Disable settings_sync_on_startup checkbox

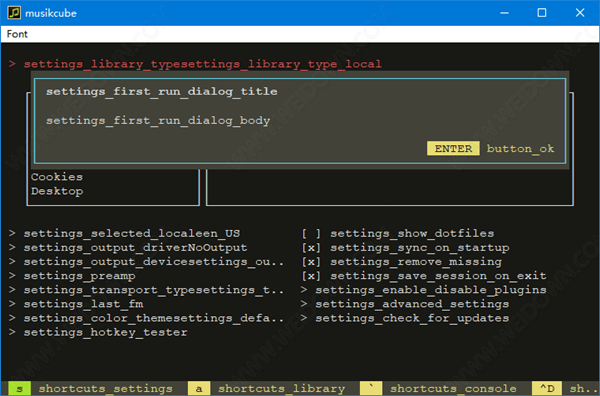click(311, 248)
